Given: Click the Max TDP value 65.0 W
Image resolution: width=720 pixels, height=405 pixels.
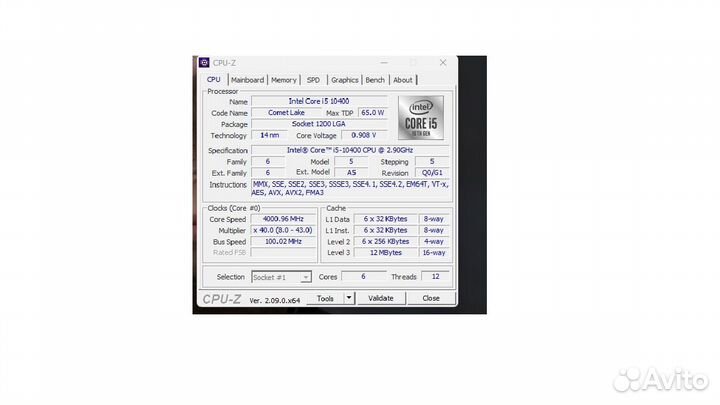Looking at the screenshot, I should (372, 112).
